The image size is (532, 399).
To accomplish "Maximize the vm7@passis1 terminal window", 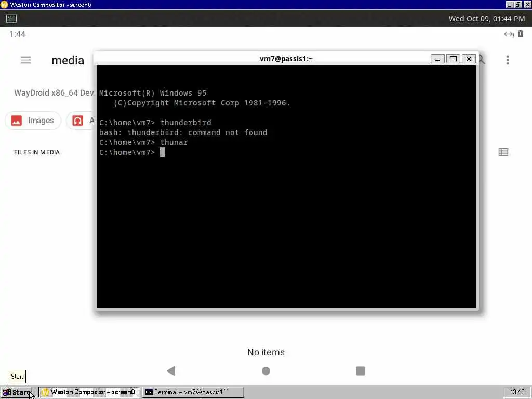I will click(453, 59).
